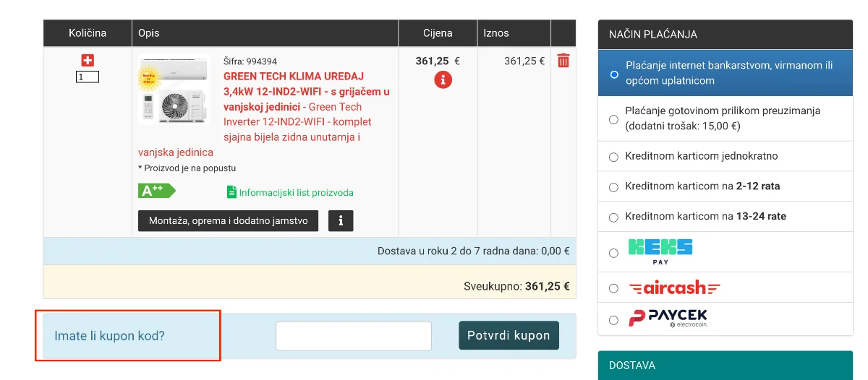
Task: Click the black info button beside Montaža
Action: [341, 221]
